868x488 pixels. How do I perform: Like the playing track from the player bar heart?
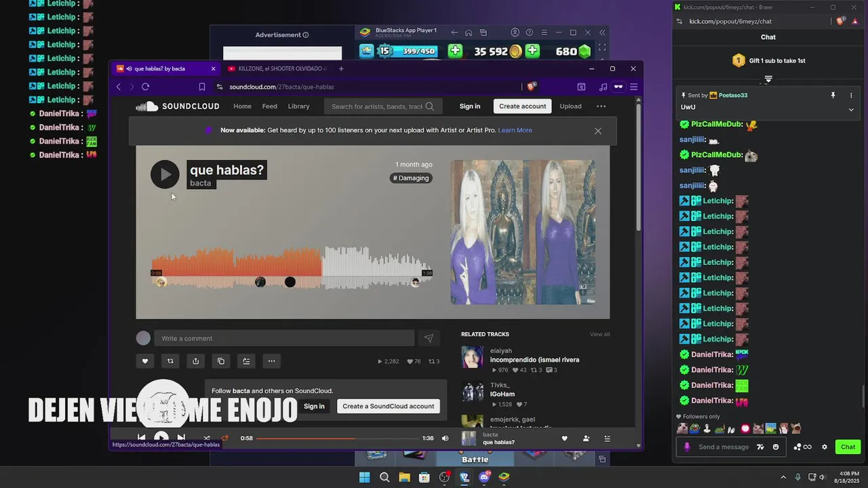(564, 439)
